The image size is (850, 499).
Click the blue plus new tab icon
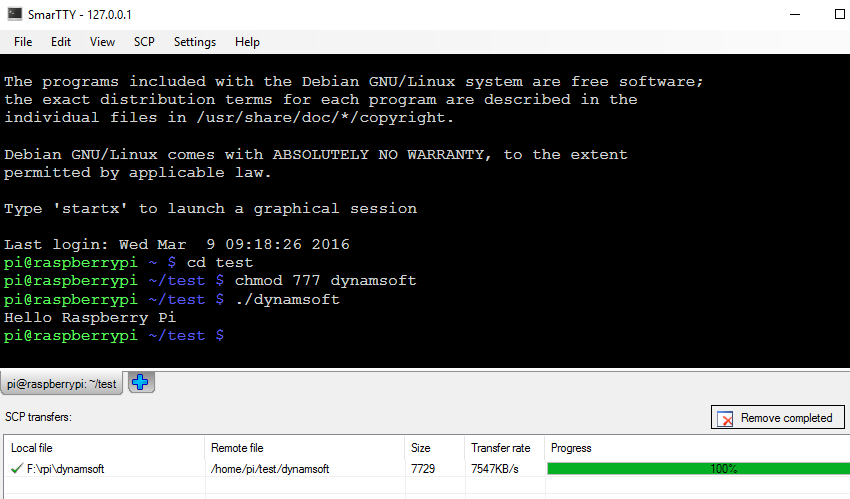point(141,382)
